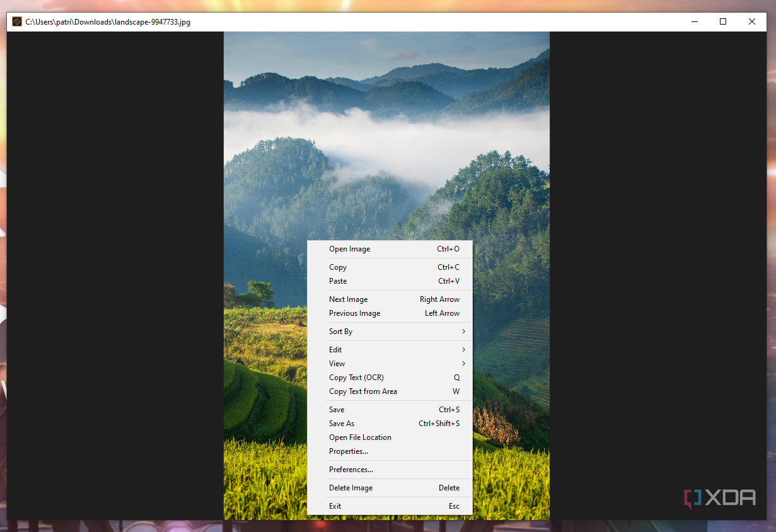Choose Open Image from the context menu
Viewport: 776px width, 532px height.
(390, 249)
